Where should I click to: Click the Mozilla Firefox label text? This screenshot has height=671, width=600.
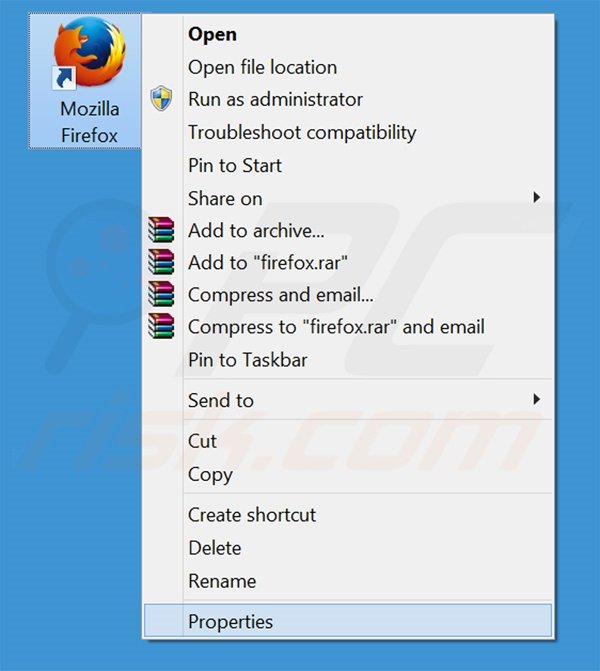click(x=89, y=121)
